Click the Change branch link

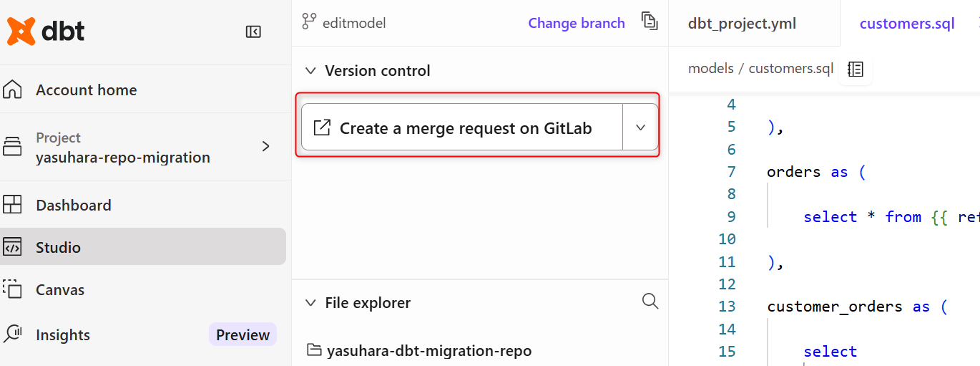click(x=576, y=23)
